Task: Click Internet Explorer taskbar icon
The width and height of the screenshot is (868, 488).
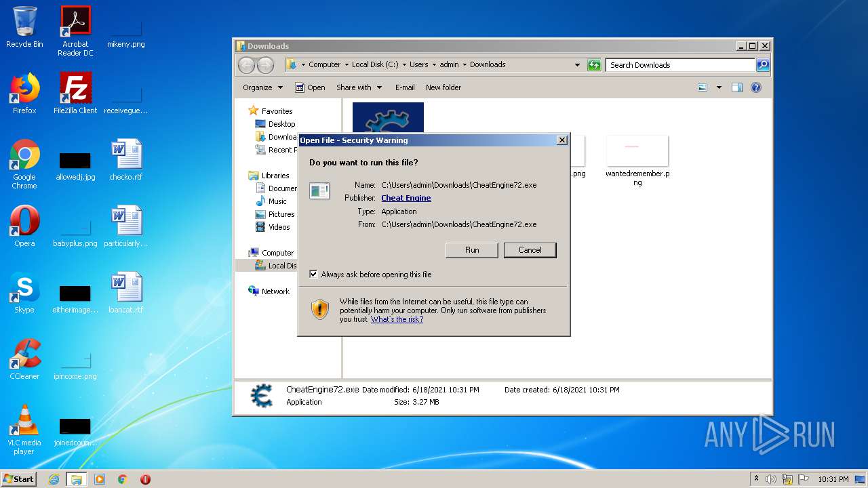Action: (54, 479)
